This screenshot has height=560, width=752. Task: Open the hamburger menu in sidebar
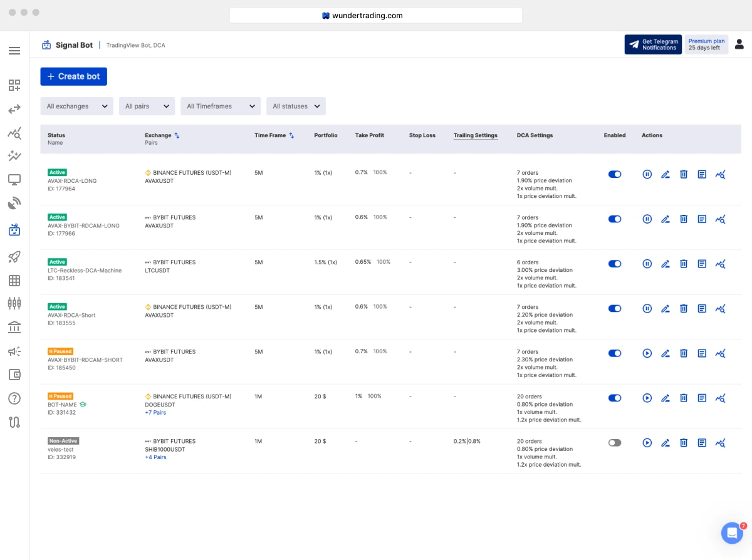(14, 51)
